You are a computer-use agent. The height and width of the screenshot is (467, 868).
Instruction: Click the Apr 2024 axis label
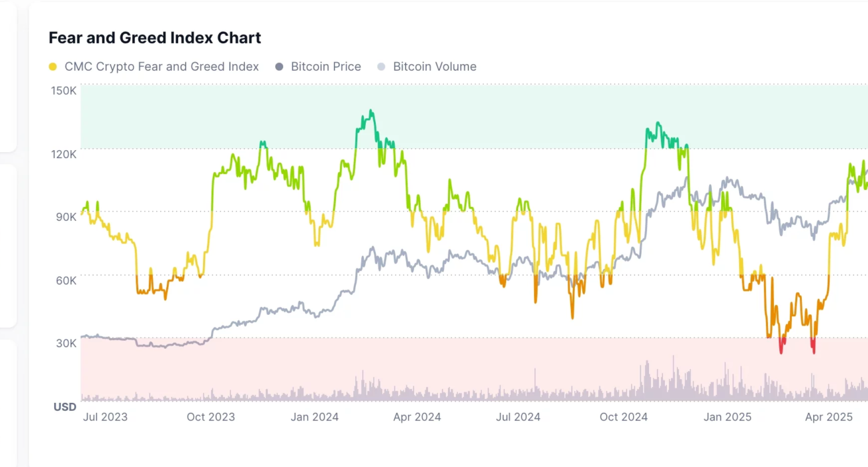click(417, 418)
